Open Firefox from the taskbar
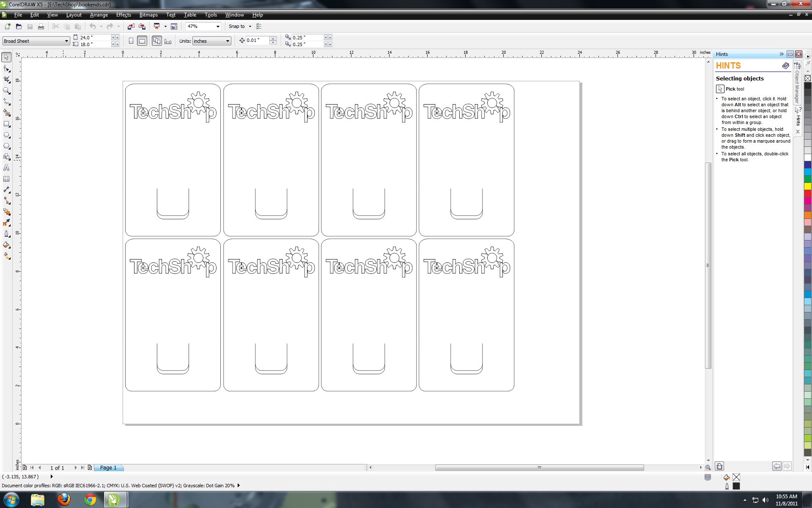The width and height of the screenshot is (812, 508). click(x=64, y=500)
